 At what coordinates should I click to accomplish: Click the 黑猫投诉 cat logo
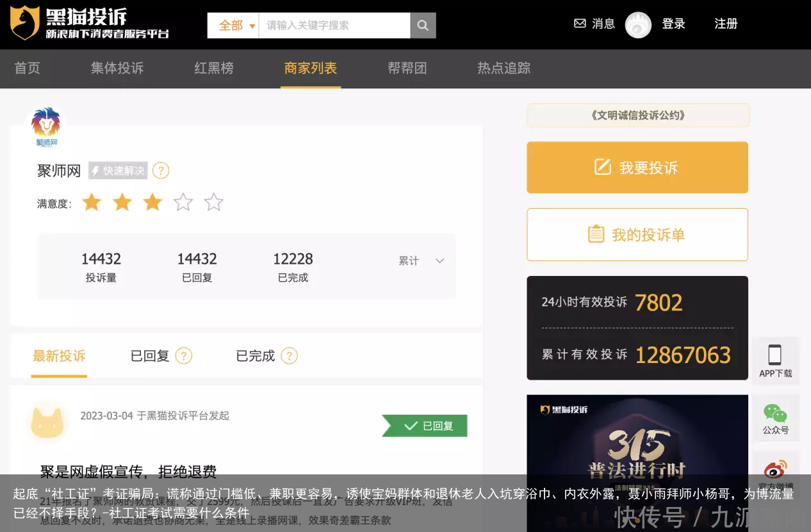[x=24, y=24]
